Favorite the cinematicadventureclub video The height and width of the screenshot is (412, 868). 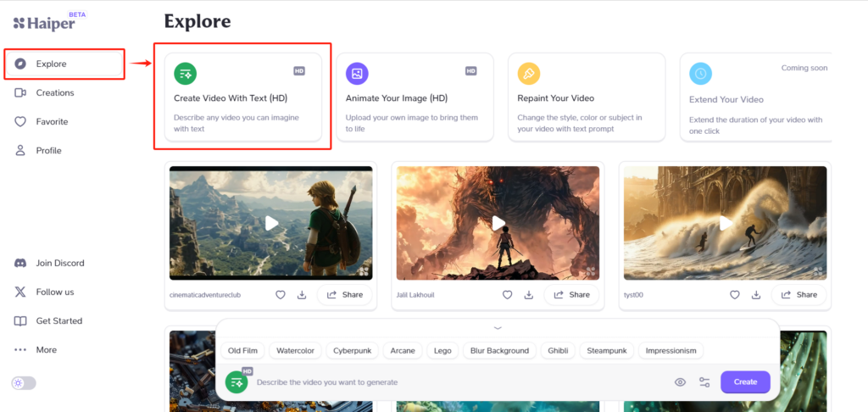pyautogui.click(x=281, y=295)
